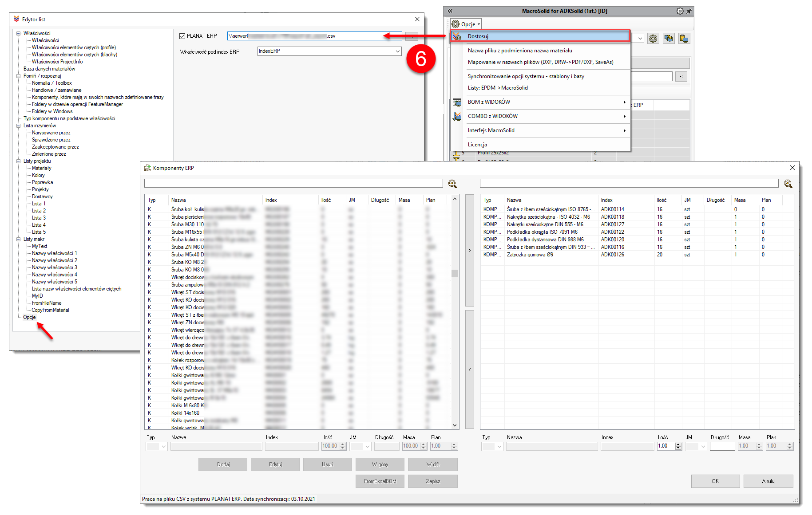Image resolution: width=812 pixels, height=515 pixels.
Task: Click the two-monitors arrow icon button in MacroSolid
Action: pos(669,39)
